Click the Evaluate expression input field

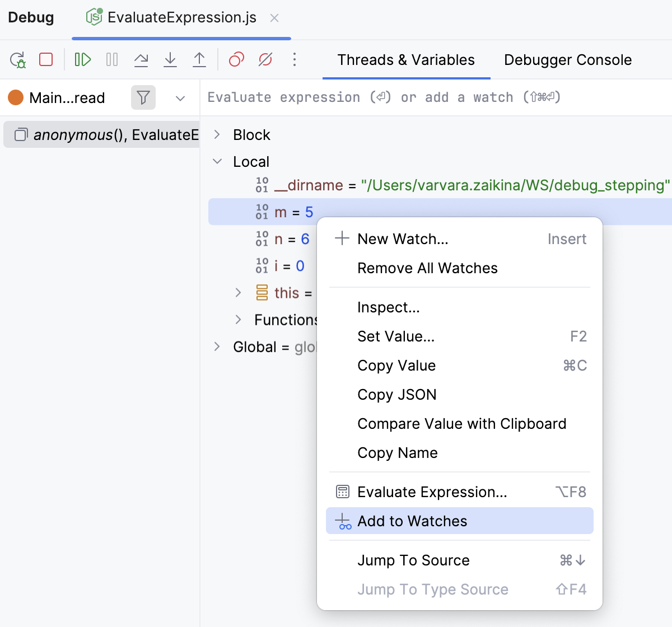tap(437, 97)
